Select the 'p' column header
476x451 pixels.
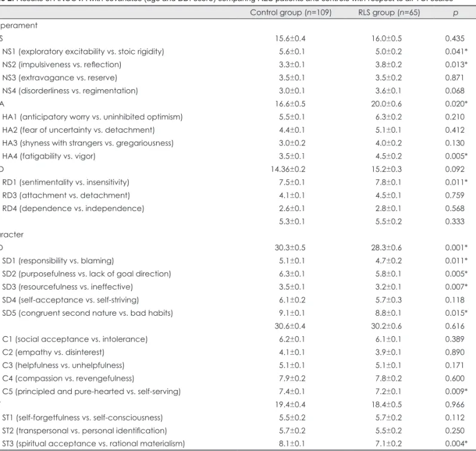(455, 13)
